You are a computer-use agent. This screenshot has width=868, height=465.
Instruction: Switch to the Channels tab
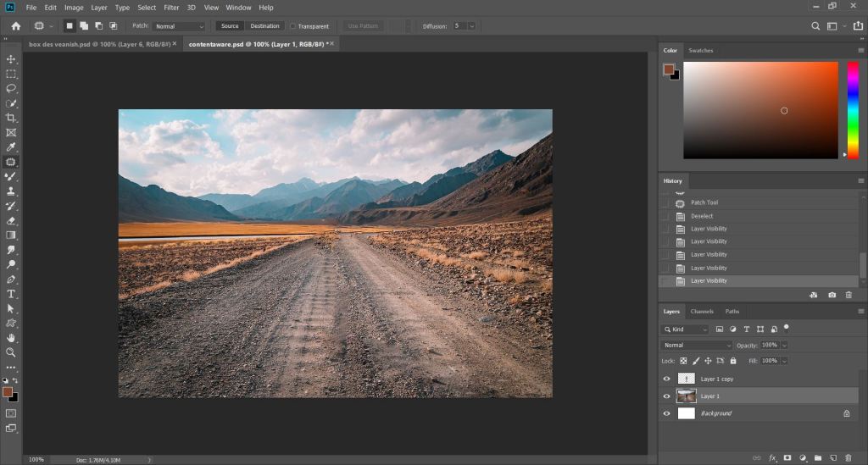click(x=701, y=311)
